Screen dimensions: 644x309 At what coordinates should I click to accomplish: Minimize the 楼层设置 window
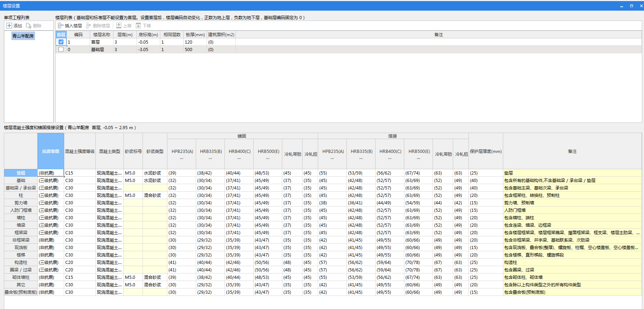tap(622, 6)
